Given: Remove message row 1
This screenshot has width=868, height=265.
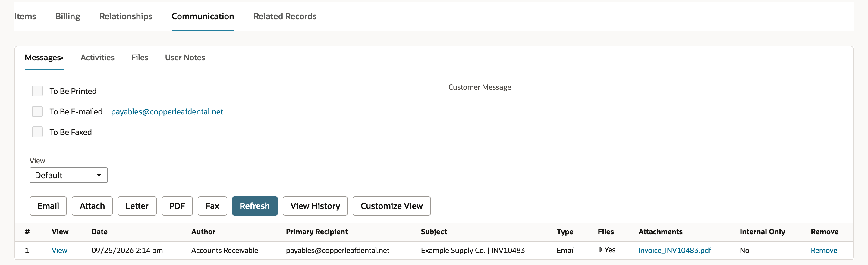Looking at the screenshot, I should [823, 250].
